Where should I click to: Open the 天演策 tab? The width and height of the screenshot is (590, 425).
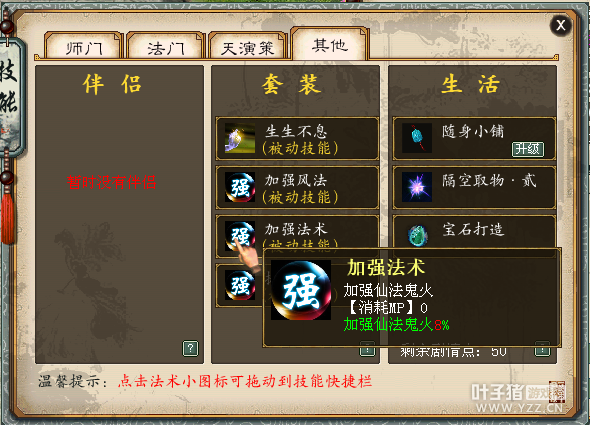pyautogui.click(x=247, y=47)
